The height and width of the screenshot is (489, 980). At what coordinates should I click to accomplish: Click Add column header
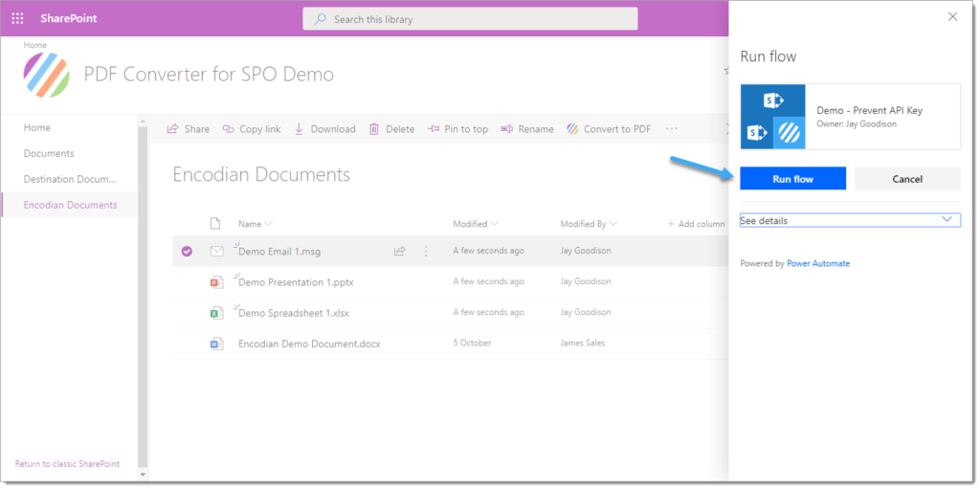697,224
